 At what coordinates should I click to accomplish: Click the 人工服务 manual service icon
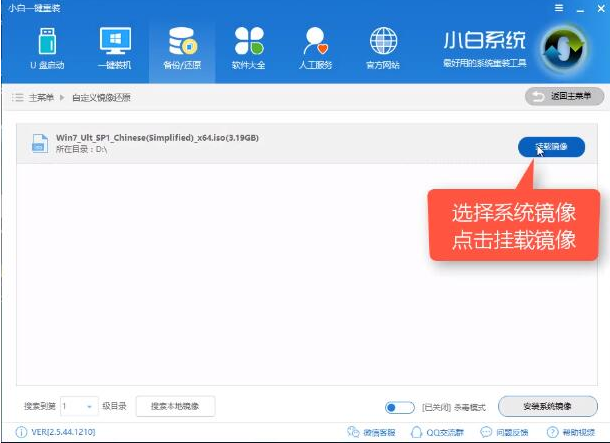click(316, 48)
